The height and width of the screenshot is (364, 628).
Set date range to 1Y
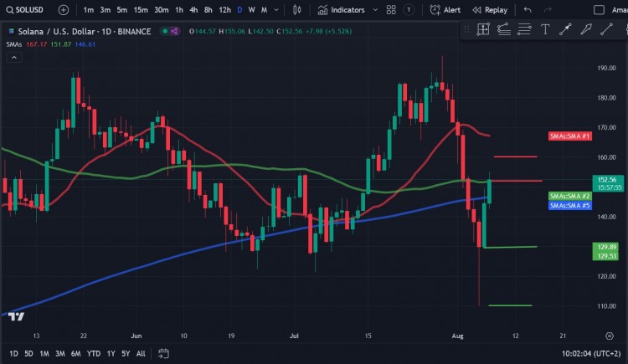[111, 354]
